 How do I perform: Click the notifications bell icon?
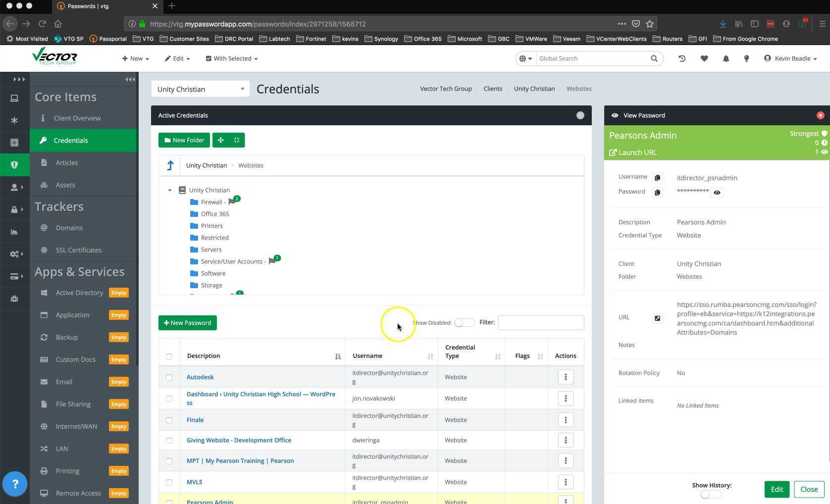click(x=726, y=58)
